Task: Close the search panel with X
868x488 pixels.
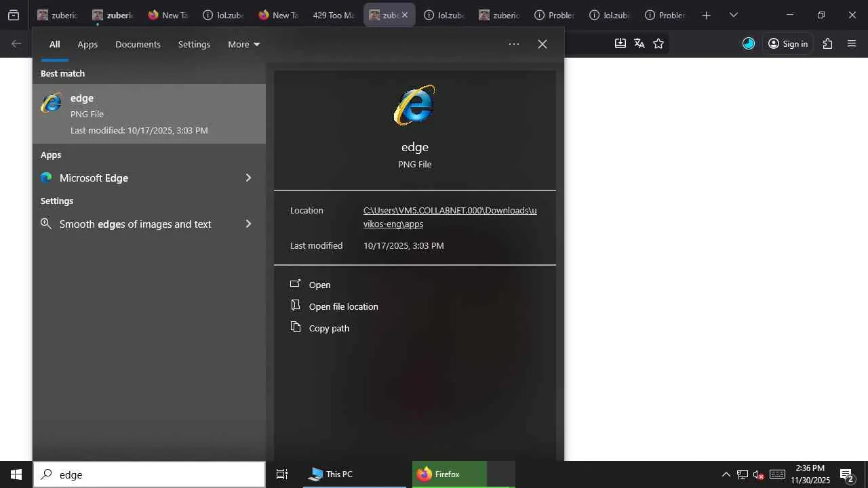Action: click(x=542, y=44)
